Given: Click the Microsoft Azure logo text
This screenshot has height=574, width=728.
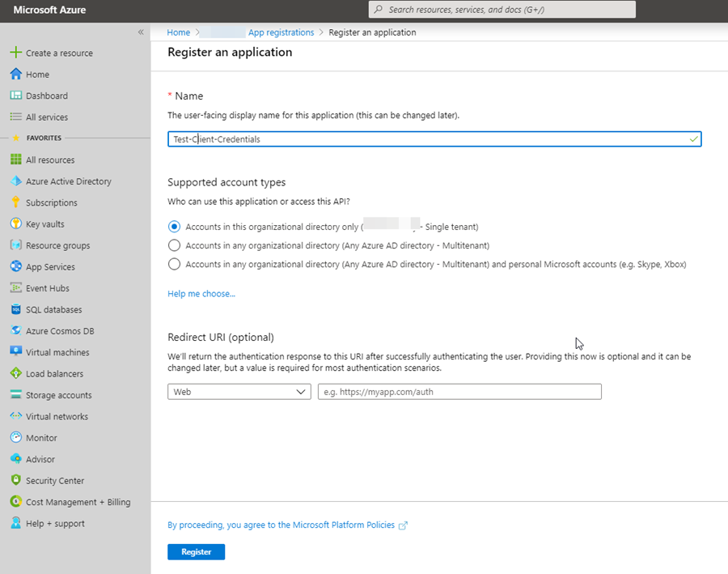Looking at the screenshot, I should tap(49, 10).
